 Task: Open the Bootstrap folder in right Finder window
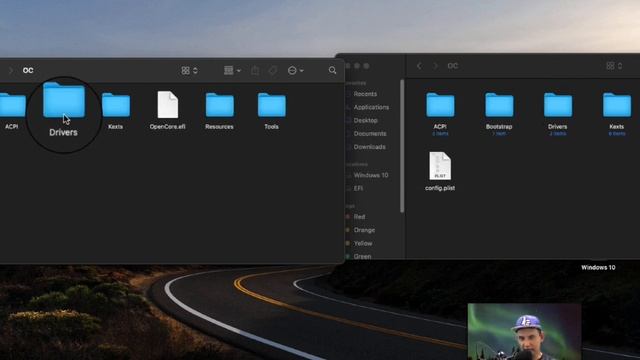point(499,105)
